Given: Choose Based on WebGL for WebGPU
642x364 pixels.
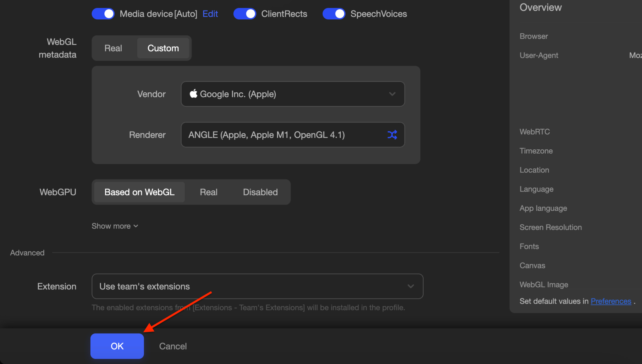Looking at the screenshot, I should pos(139,192).
